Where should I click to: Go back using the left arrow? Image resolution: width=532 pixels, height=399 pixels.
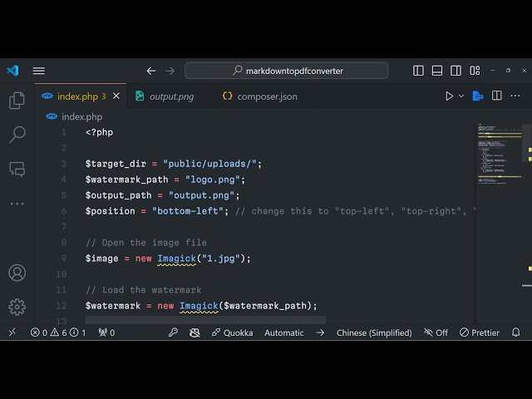(151, 71)
